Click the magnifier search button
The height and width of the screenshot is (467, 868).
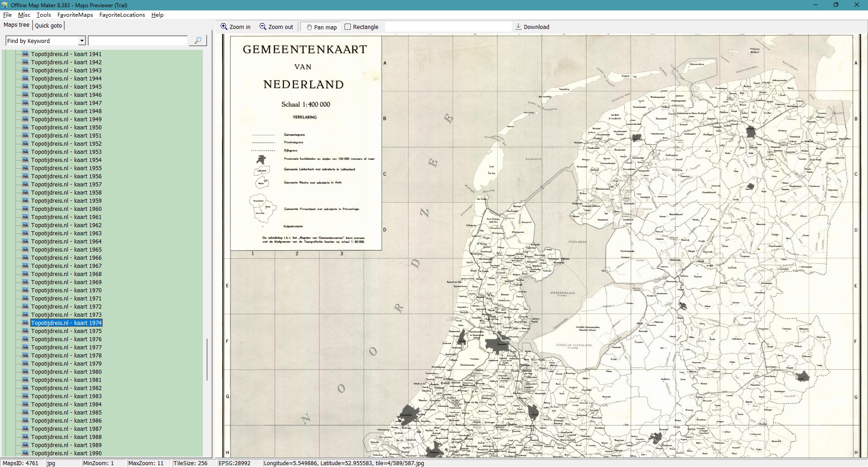[198, 41]
